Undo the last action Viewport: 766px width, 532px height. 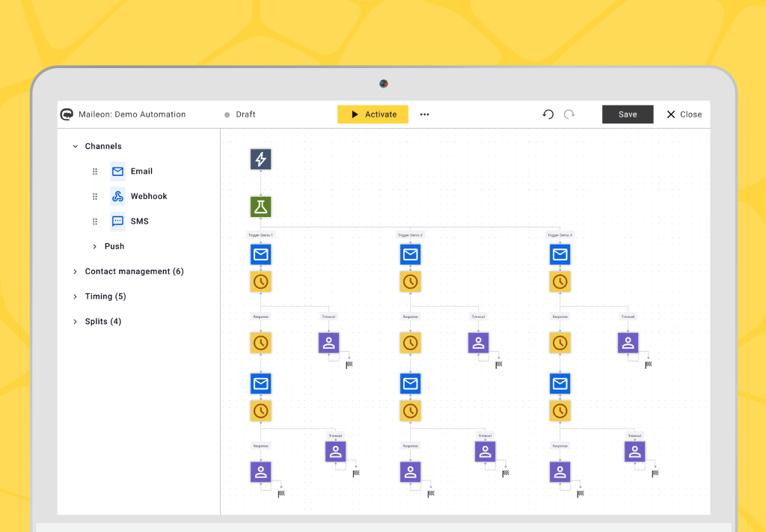[x=548, y=114]
